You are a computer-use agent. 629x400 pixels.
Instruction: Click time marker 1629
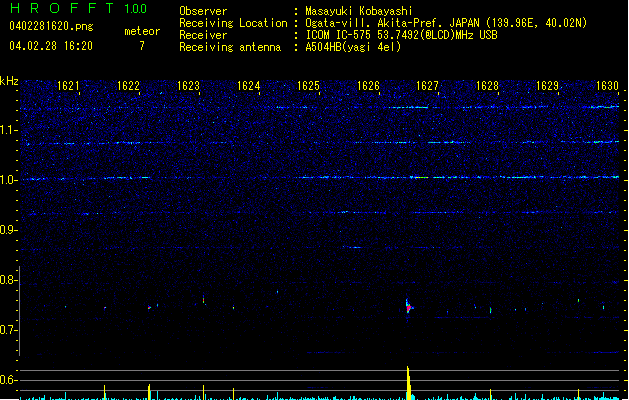coord(548,86)
